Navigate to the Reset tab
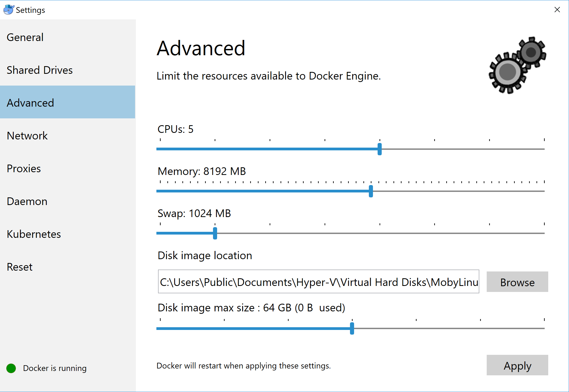The width and height of the screenshot is (569, 392). pyautogui.click(x=20, y=267)
